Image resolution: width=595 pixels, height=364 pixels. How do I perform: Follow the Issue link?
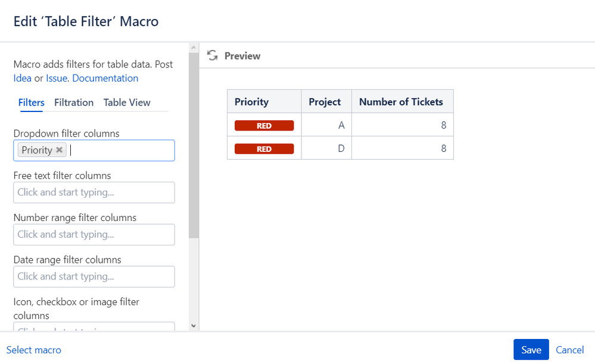click(57, 78)
